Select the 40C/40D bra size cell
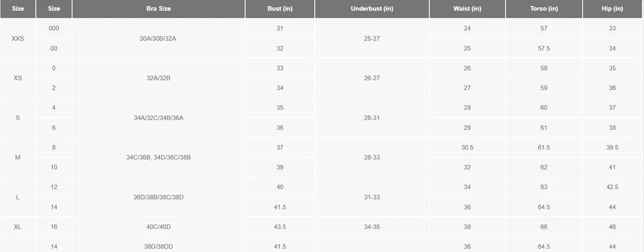The height and width of the screenshot is (252, 644). click(x=158, y=226)
